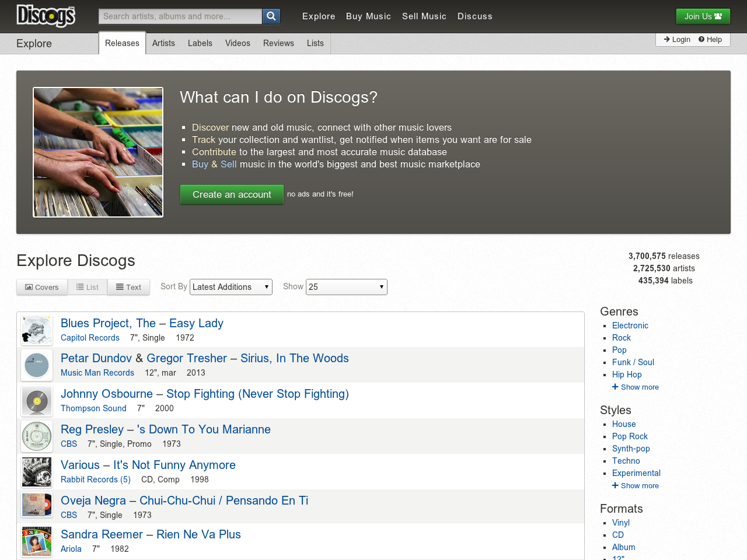
Task: Open the Electronic genre link
Action: (x=630, y=325)
